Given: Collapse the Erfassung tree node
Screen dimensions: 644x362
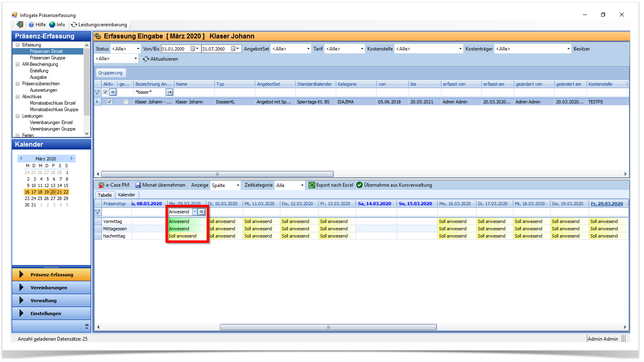Looking at the screenshot, I should coord(18,45).
